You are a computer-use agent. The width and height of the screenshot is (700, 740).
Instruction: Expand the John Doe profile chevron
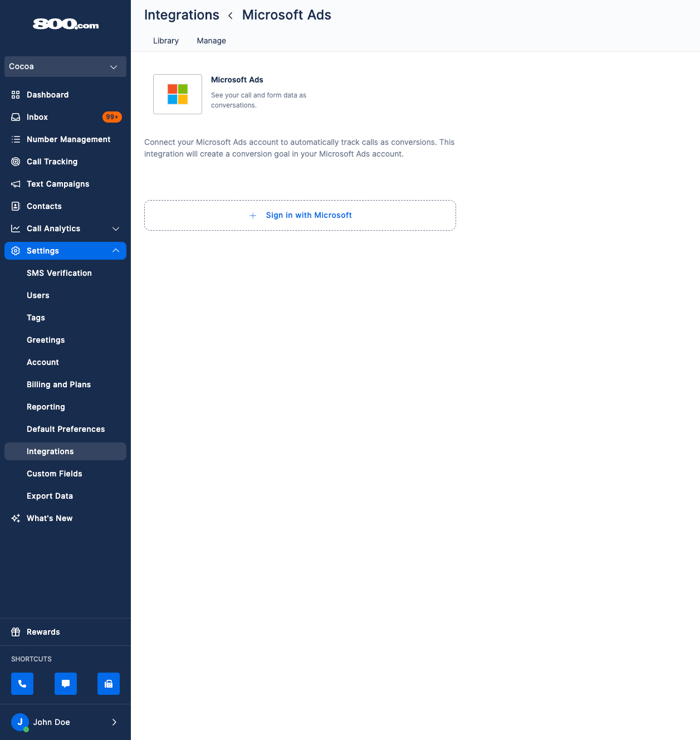pyautogui.click(x=114, y=722)
